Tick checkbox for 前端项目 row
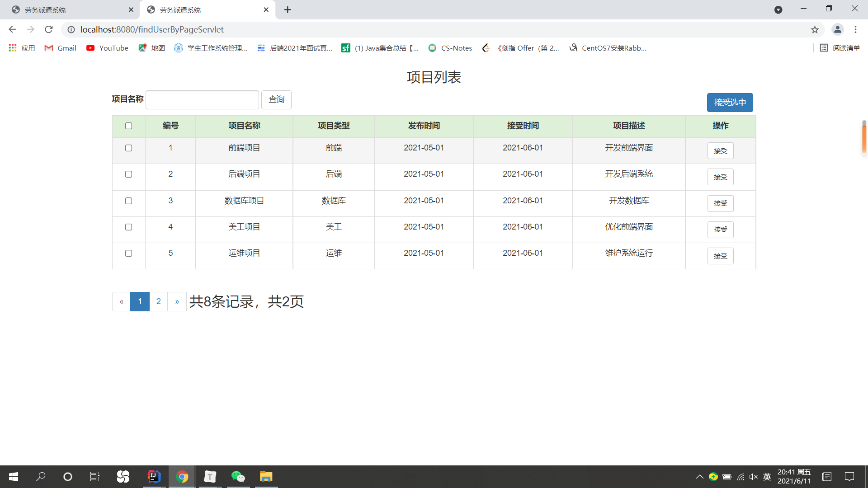The width and height of the screenshot is (868, 488). click(128, 148)
